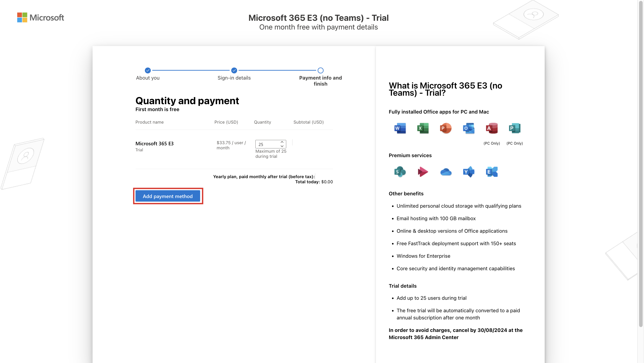Click the Sign-in details step checkmark
This screenshot has width=644, height=363.
[x=234, y=70]
